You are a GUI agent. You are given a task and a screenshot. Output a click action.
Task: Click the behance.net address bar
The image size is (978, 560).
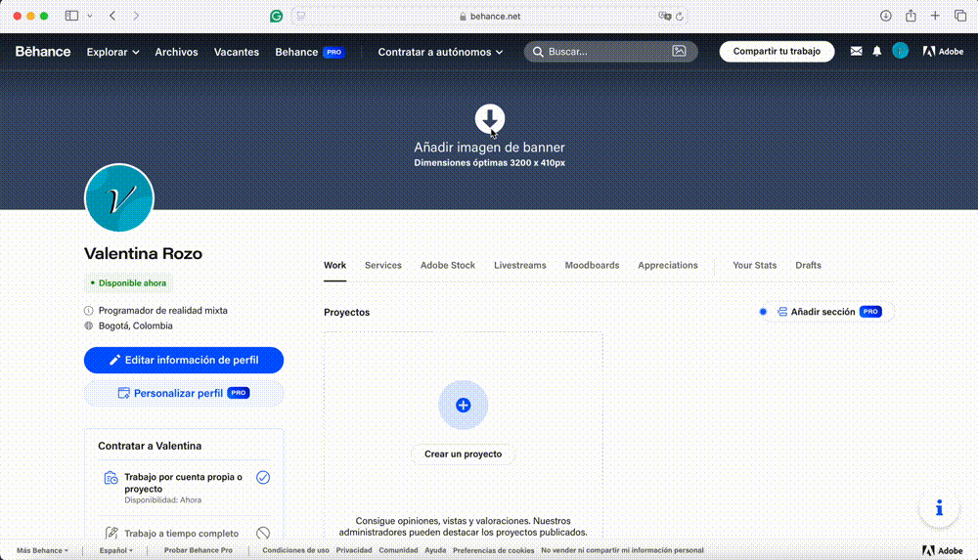[x=490, y=17]
